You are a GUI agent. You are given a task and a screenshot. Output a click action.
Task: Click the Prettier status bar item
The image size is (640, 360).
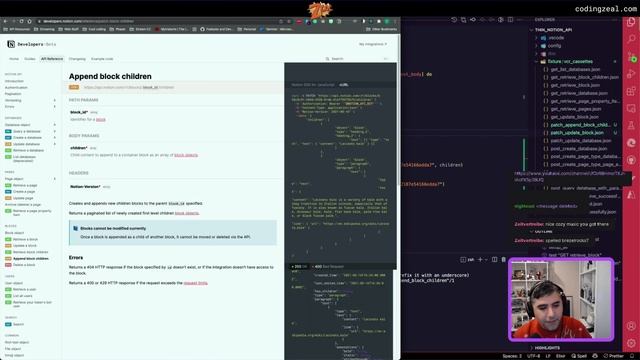tap(614, 356)
